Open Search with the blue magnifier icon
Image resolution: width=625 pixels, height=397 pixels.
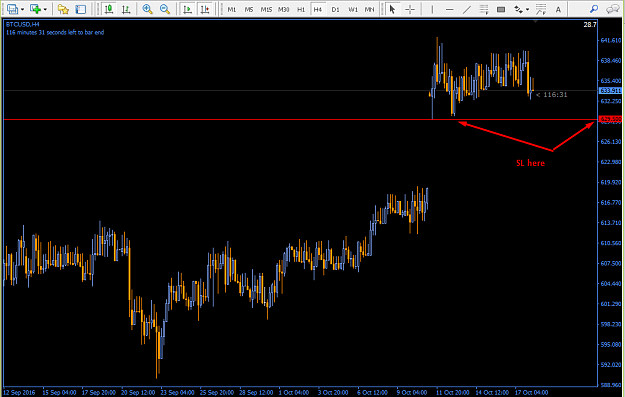coord(594,9)
